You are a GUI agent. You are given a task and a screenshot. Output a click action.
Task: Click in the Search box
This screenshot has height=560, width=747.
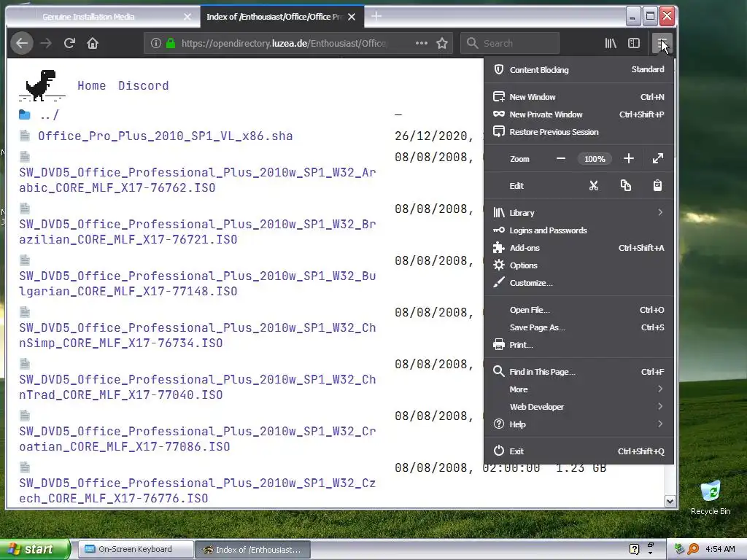[510, 43]
